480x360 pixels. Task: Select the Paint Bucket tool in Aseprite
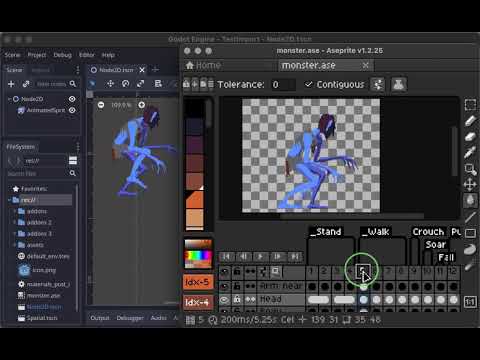pos(470,200)
